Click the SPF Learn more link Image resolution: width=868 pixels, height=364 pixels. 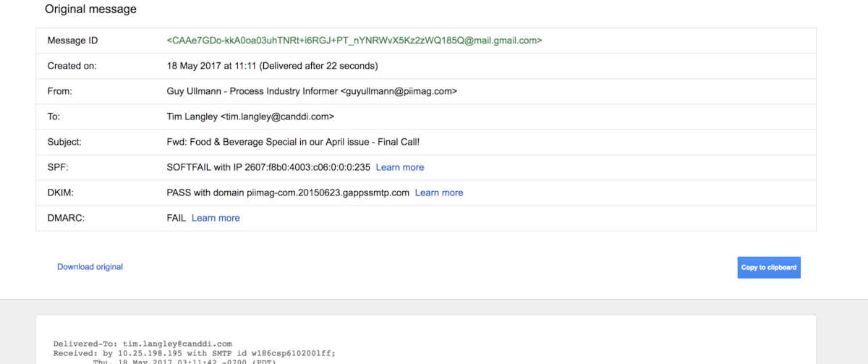pyautogui.click(x=400, y=167)
